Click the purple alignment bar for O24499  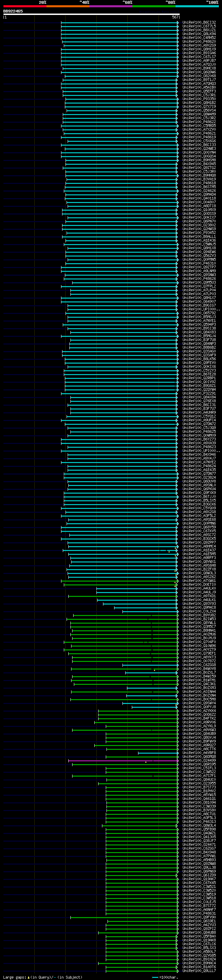pos(123,761)
